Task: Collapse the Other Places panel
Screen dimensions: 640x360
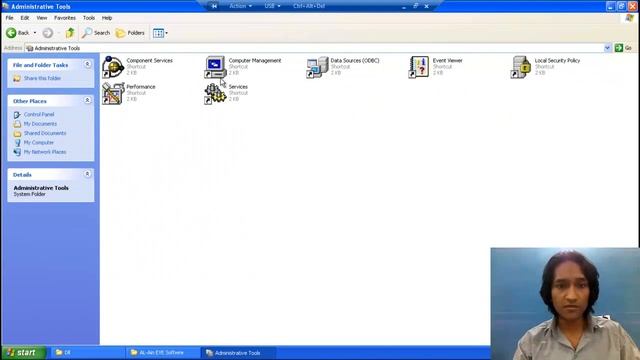Action: tap(87, 100)
